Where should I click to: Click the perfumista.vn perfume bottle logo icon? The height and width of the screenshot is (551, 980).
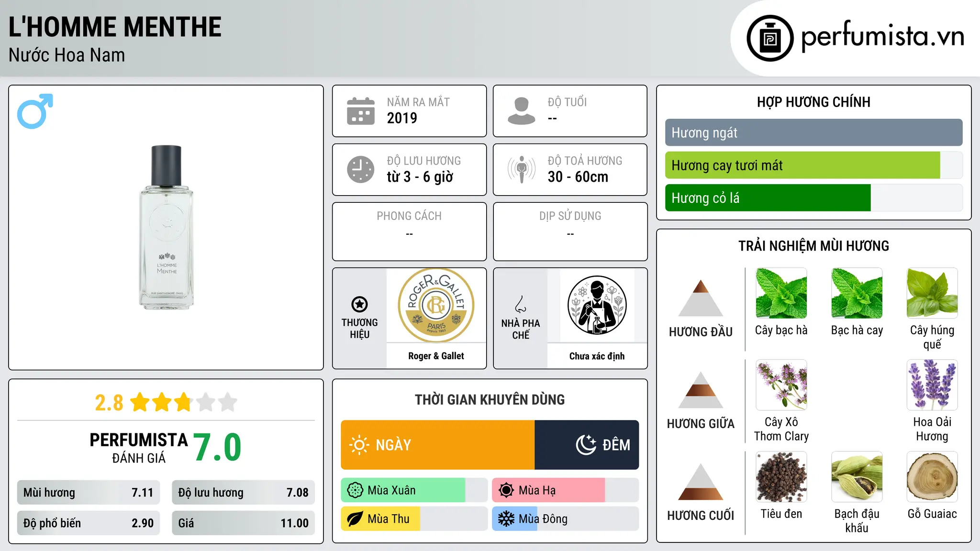[770, 38]
